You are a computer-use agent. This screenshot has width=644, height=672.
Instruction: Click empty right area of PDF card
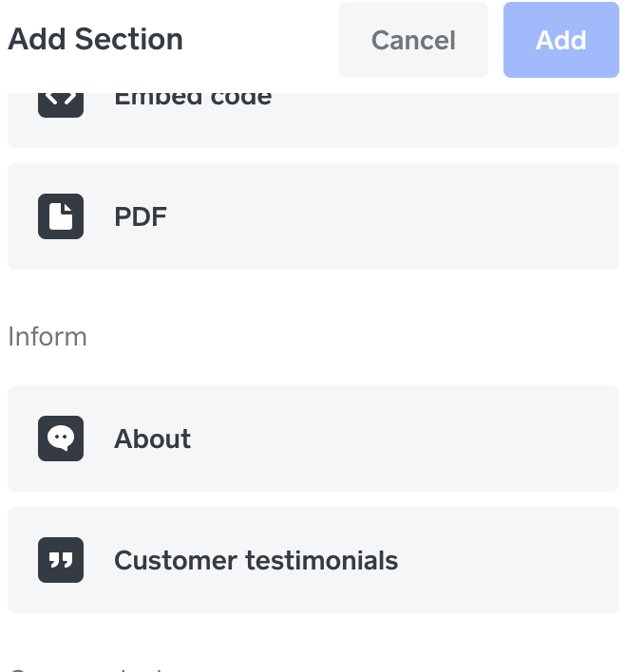[x=475, y=216]
